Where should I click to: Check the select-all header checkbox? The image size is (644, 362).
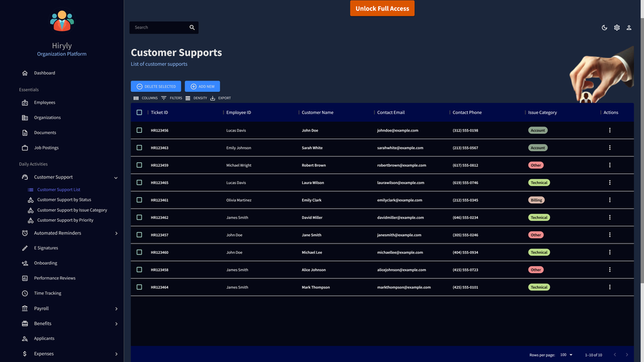point(139,112)
